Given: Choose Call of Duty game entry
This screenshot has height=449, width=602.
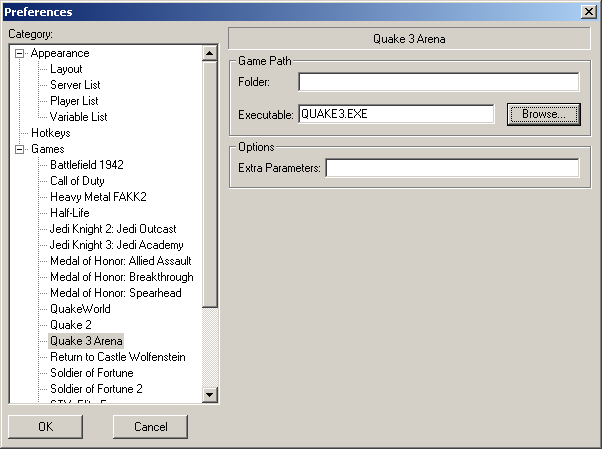Looking at the screenshot, I should [x=77, y=181].
